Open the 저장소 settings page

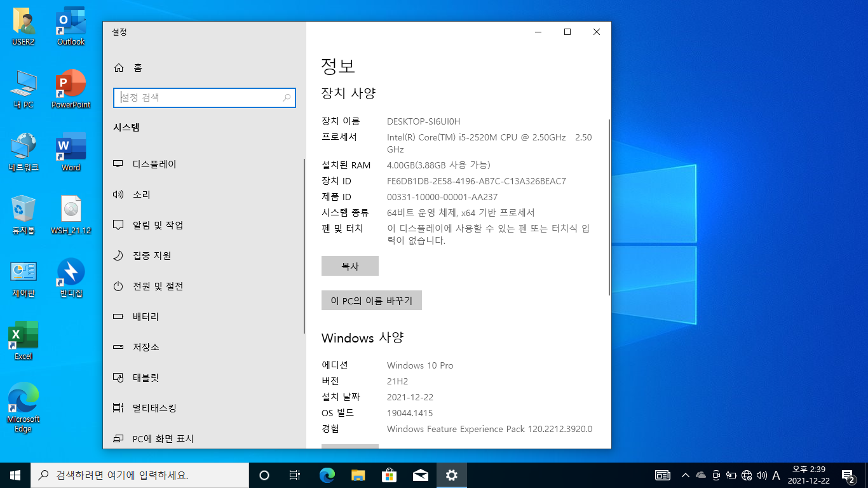203,347
